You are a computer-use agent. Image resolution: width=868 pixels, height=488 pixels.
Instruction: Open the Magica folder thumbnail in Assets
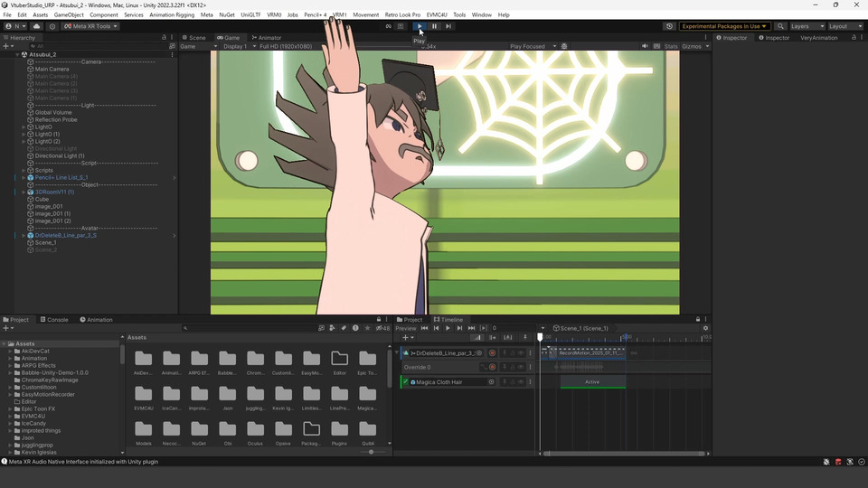[x=367, y=397]
